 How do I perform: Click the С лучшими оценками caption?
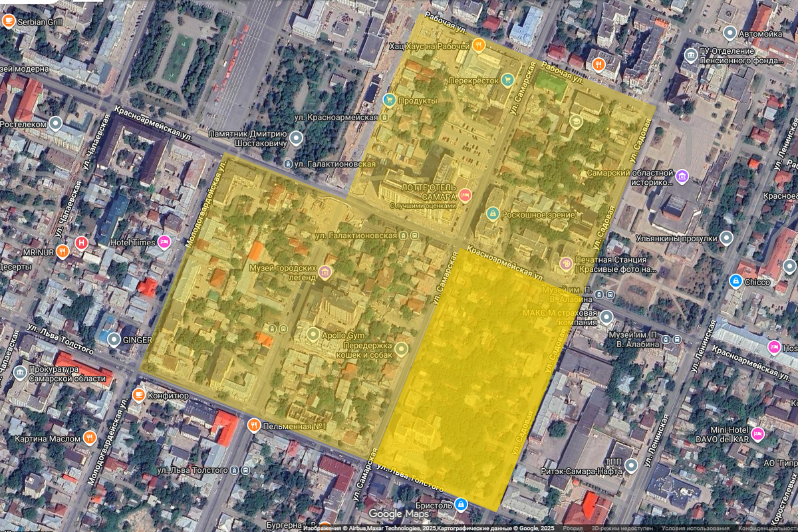[424, 205]
